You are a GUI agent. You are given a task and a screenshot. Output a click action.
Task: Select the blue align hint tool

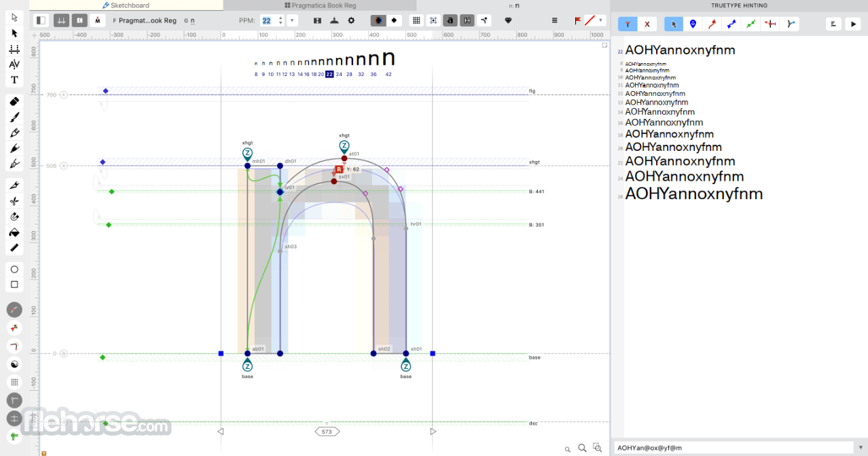point(693,24)
